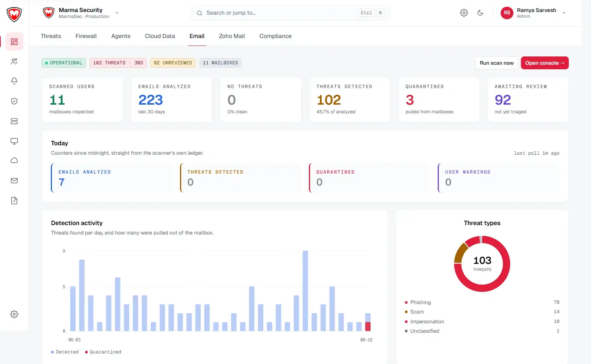Open the cloud icon in the sidebar
This screenshot has height=364, width=591.
click(x=14, y=161)
